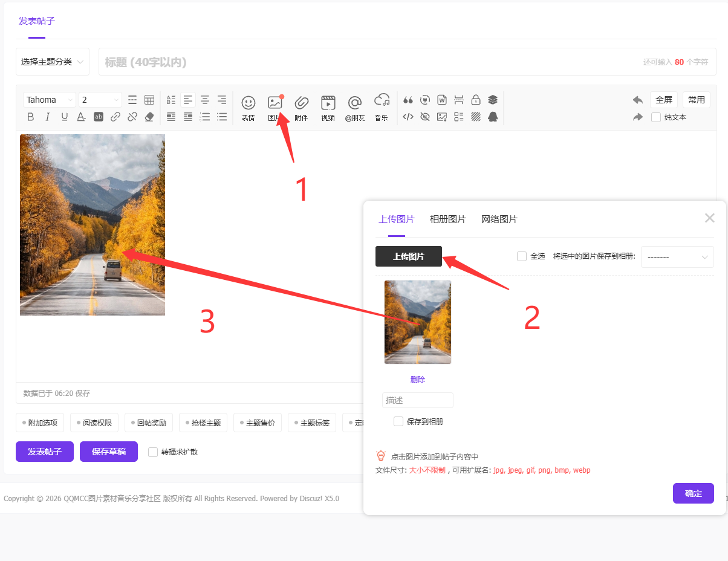This screenshot has width=728, height=561.
Task: Insert a table with the table icon
Action: coord(149,100)
